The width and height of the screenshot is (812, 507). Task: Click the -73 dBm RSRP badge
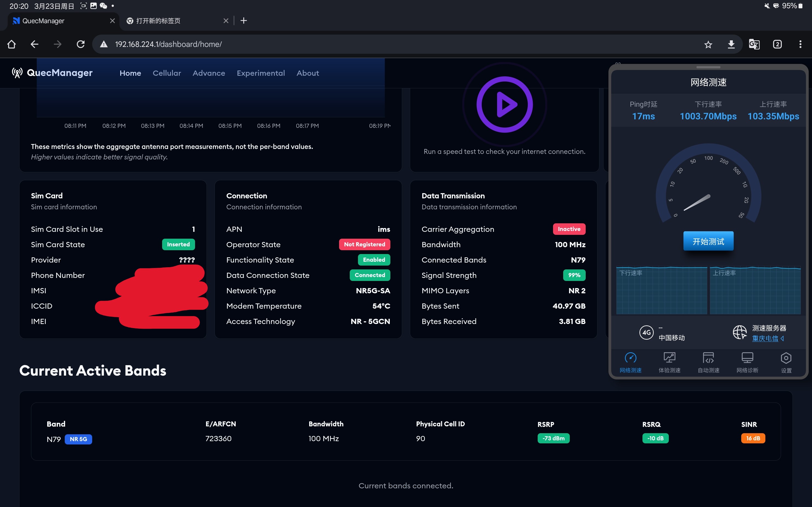(553, 438)
